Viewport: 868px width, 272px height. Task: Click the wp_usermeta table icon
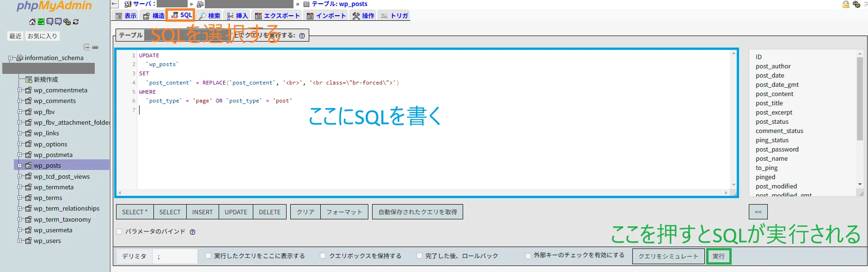[29, 230]
